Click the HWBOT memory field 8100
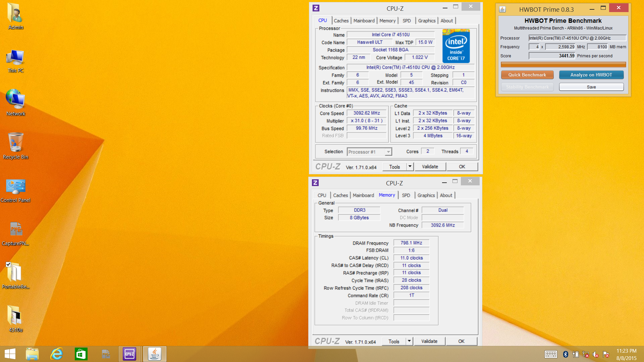Screen dimensions: 644x362 coord(597,47)
